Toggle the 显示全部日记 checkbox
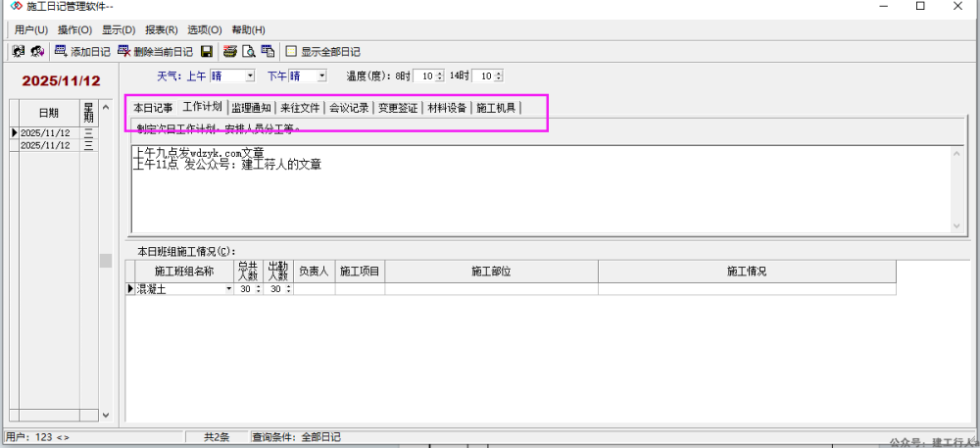 291,51
